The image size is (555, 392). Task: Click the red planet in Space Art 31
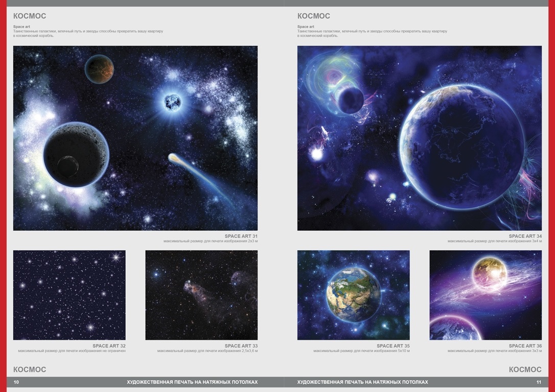click(99, 69)
